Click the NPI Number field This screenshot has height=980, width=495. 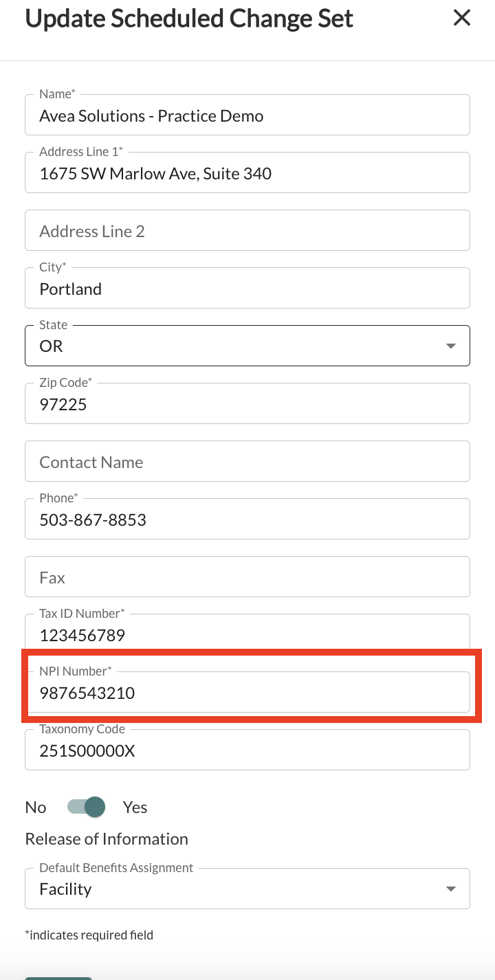point(247,693)
